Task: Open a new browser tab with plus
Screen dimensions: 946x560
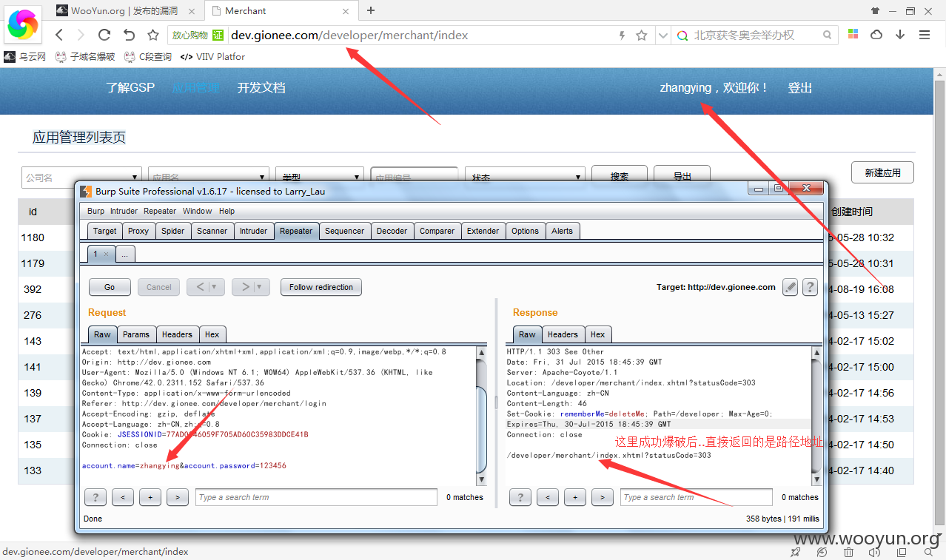Action: point(371,10)
